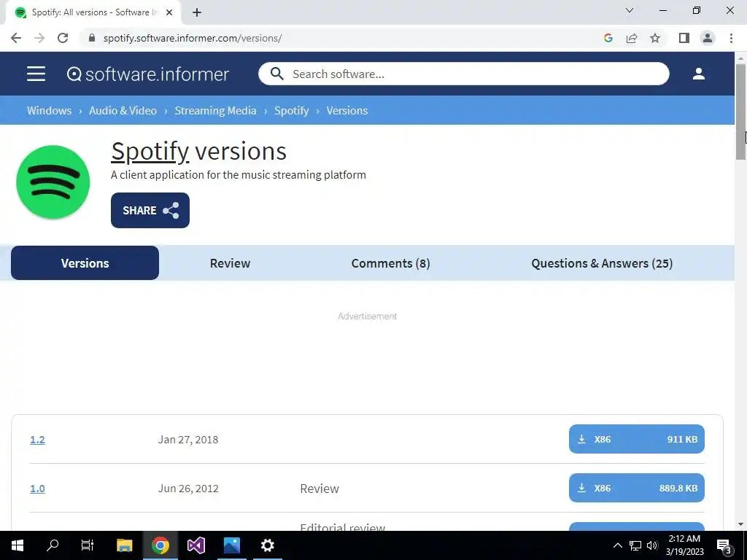Open version 1.2 link

(x=37, y=440)
